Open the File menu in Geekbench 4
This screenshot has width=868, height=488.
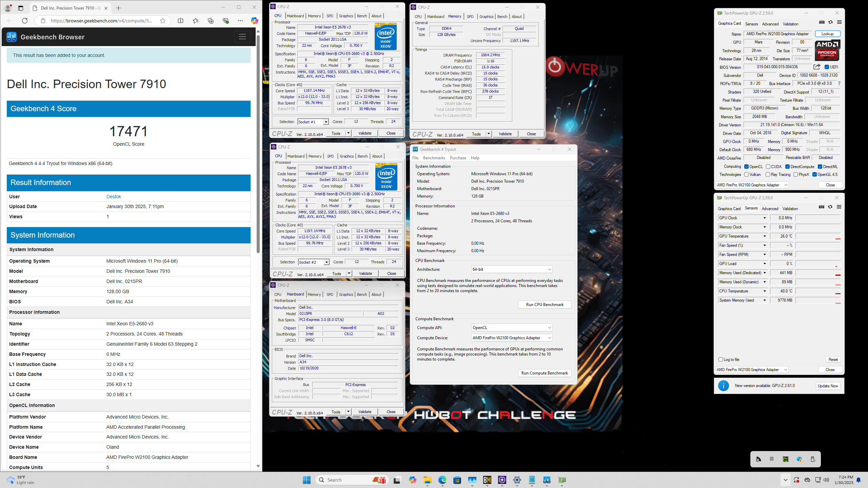(415, 158)
